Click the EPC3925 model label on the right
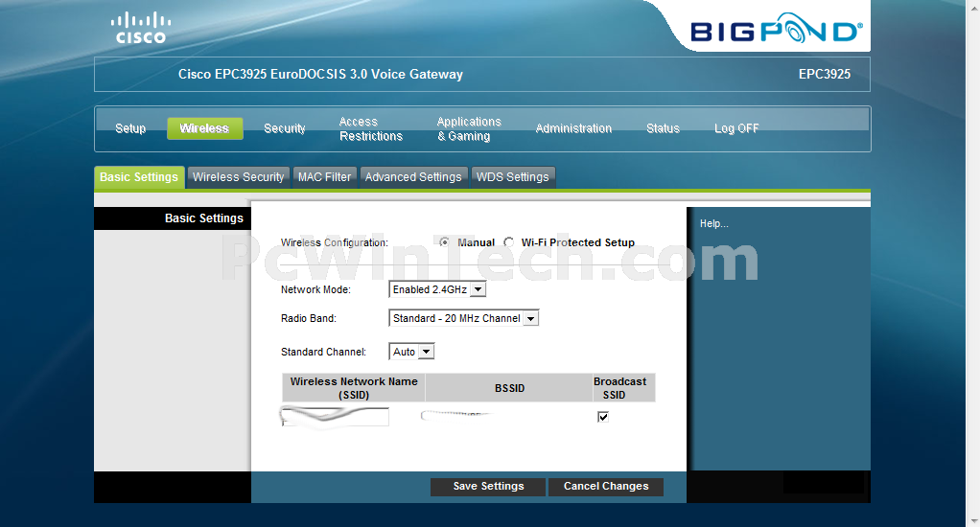This screenshot has height=527, width=980. point(825,75)
